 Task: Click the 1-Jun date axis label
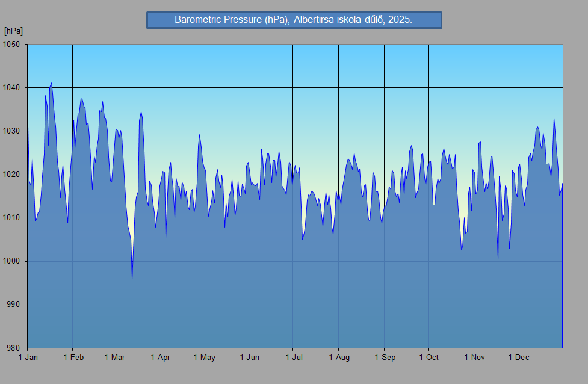pyautogui.click(x=249, y=358)
